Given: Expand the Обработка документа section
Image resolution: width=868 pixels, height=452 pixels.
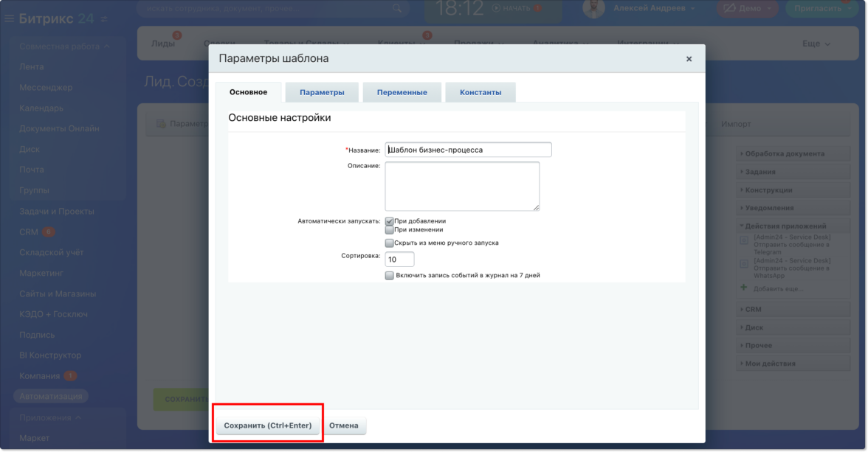Looking at the screenshot, I should tap(785, 154).
